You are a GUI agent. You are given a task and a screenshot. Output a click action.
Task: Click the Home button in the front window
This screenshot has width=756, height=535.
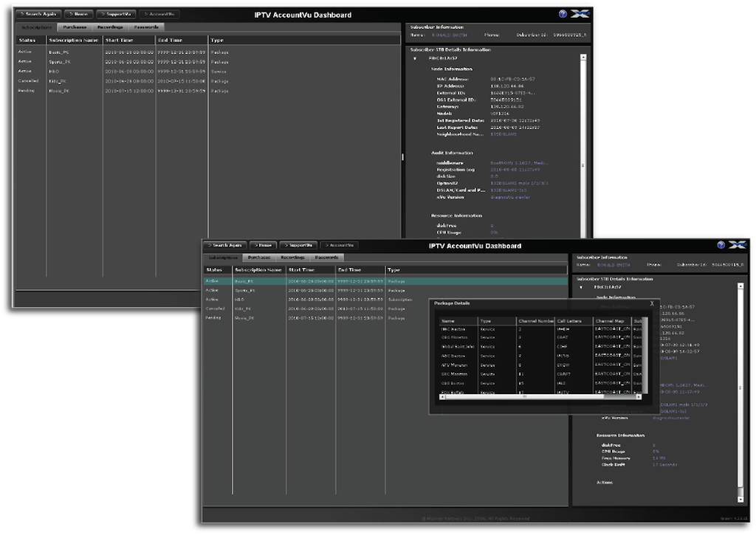point(262,245)
